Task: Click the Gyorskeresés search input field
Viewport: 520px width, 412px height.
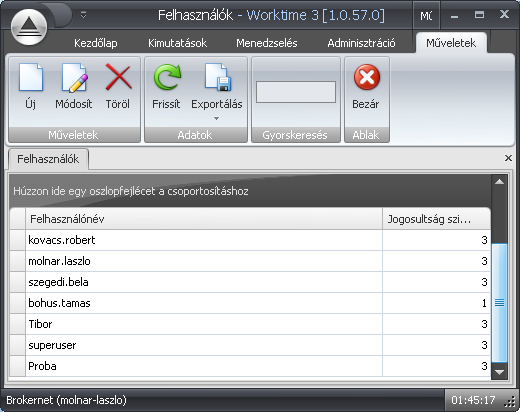Action: point(296,92)
